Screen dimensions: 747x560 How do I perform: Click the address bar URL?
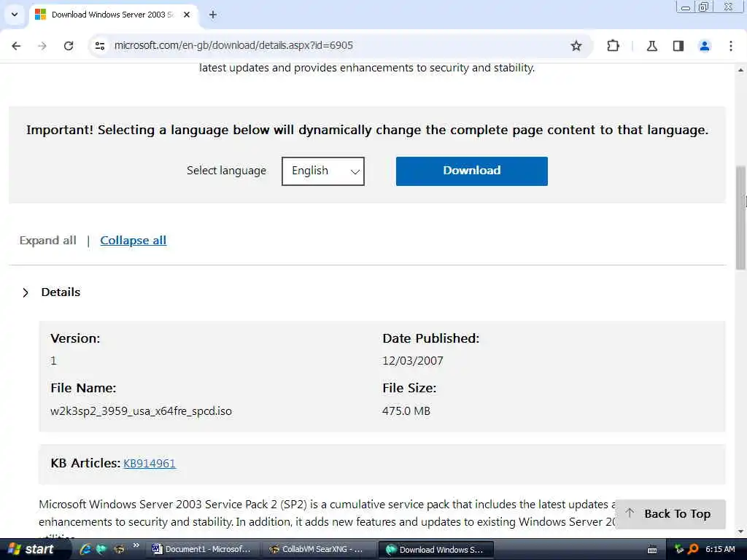click(x=233, y=45)
